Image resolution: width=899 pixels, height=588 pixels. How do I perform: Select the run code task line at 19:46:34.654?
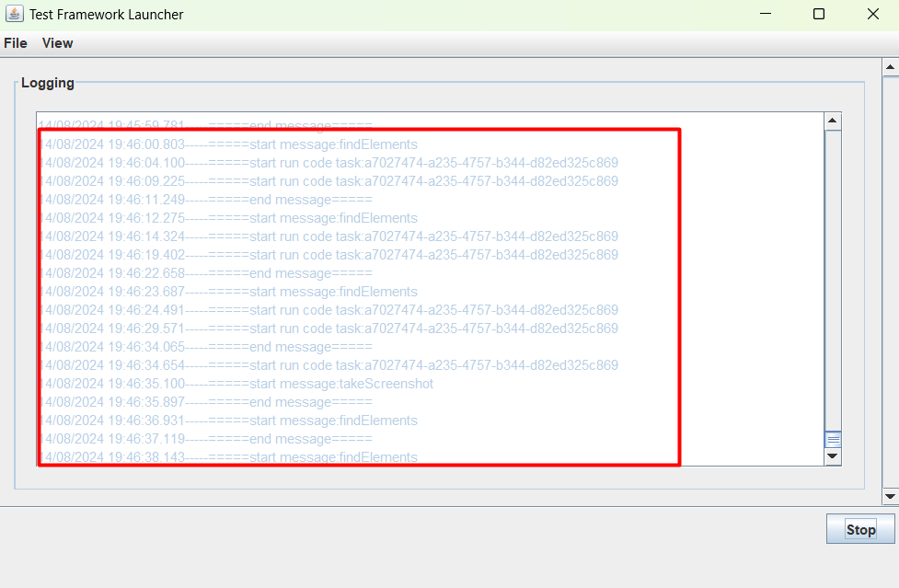[x=328, y=365]
